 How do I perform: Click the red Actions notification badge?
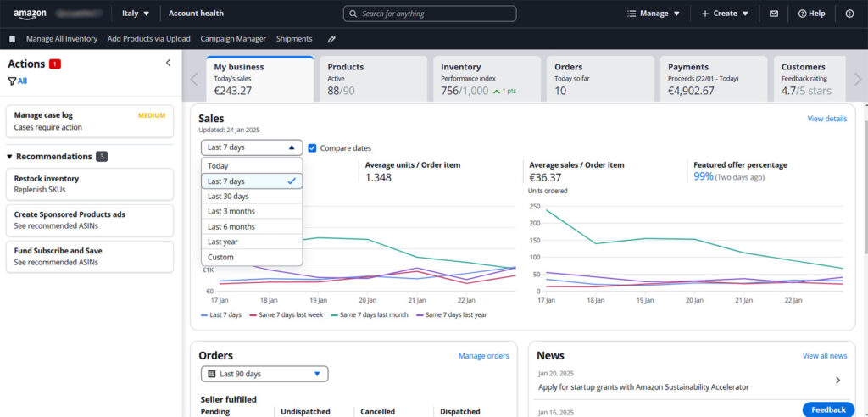pos(55,64)
